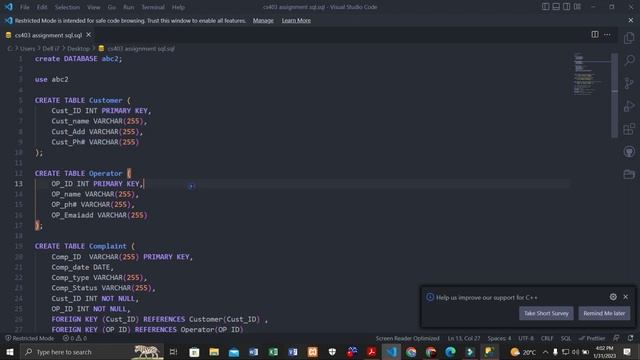Open the GitHub icon in activity bar

click(629, 152)
